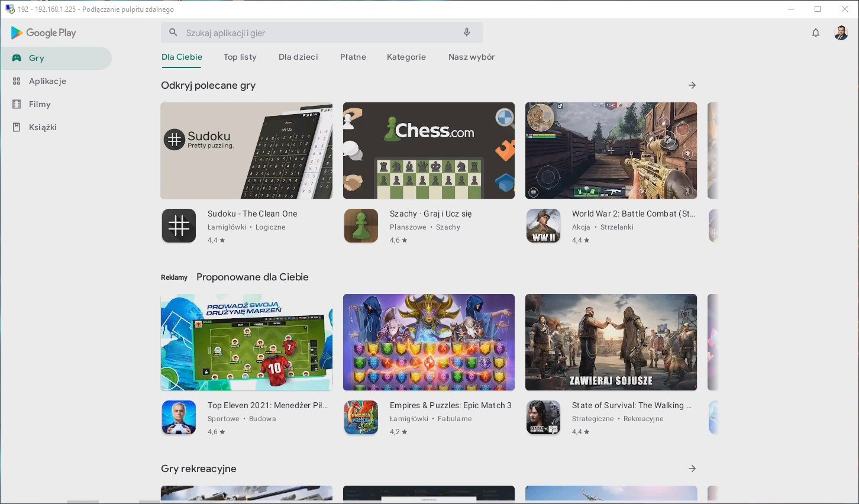Screen dimensions: 859x504
Task: Click the Sudoku - The Clean One title
Action: (253, 214)
